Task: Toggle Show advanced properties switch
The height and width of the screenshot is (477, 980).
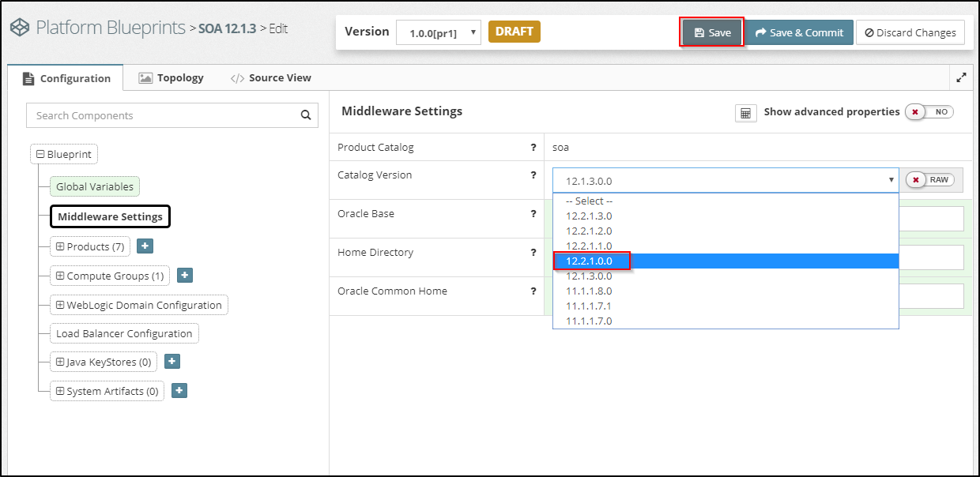Action: pyautogui.click(x=929, y=112)
